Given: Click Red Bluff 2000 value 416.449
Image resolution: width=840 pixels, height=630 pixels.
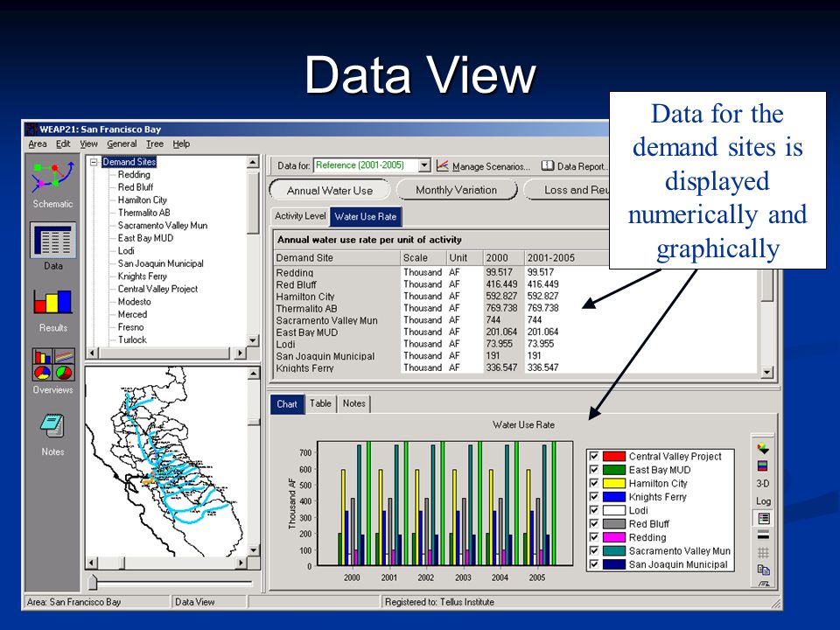Looking at the screenshot, I should click(x=501, y=283).
